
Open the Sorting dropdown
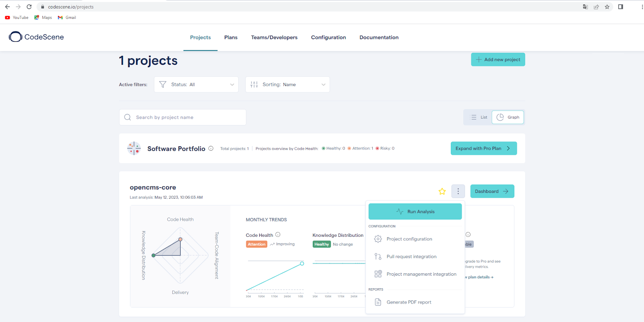click(x=287, y=84)
